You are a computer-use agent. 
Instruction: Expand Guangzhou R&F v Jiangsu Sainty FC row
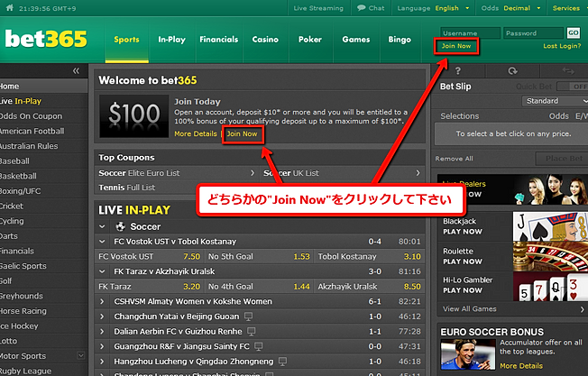point(102,346)
